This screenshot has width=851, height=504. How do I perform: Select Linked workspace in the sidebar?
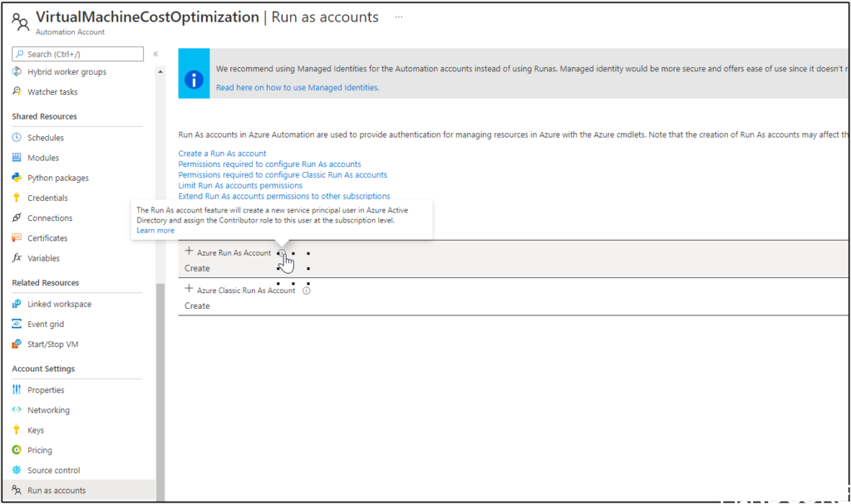coord(60,305)
